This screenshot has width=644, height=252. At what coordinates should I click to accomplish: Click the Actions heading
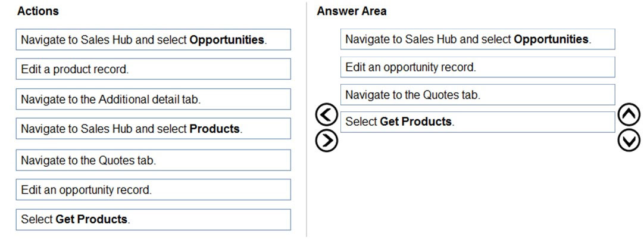pos(37,11)
